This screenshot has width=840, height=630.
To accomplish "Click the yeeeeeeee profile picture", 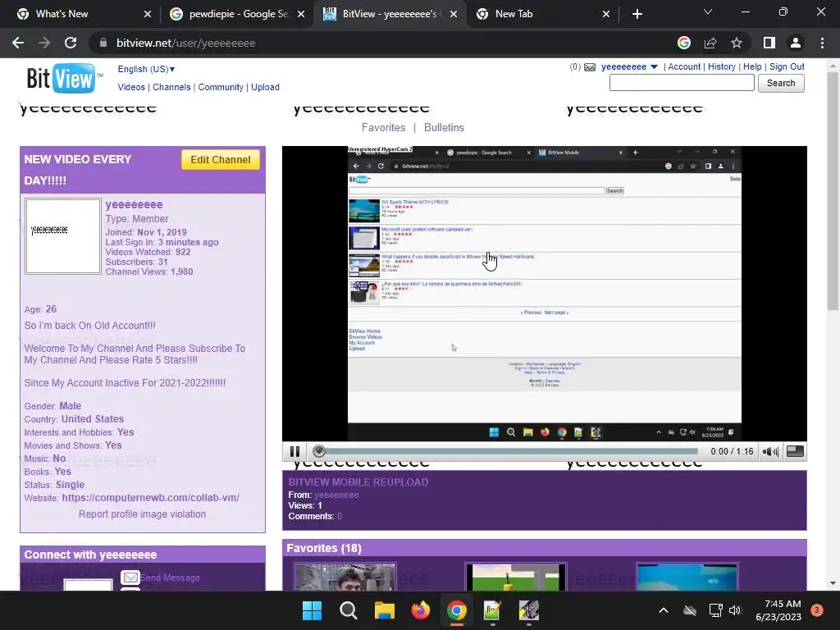I will (x=63, y=236).
